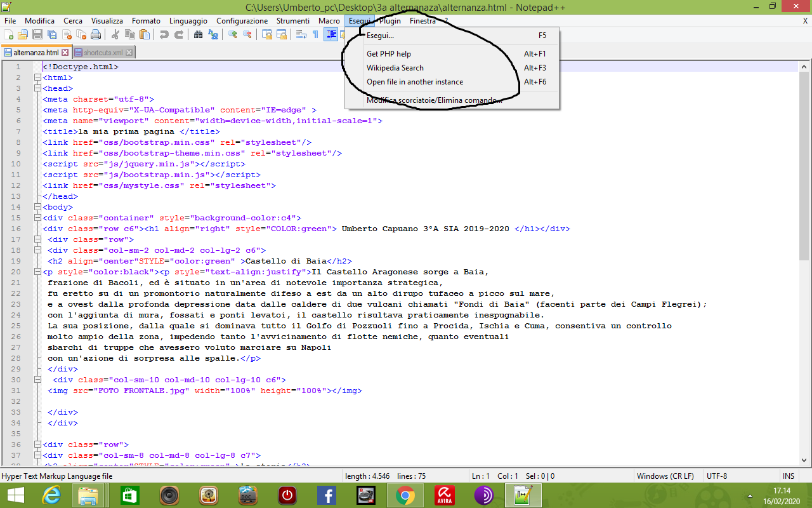The image size is (812, 508).
Task: Click the synchronize horizontal scrolling icon
Action: tap(281, 34)
